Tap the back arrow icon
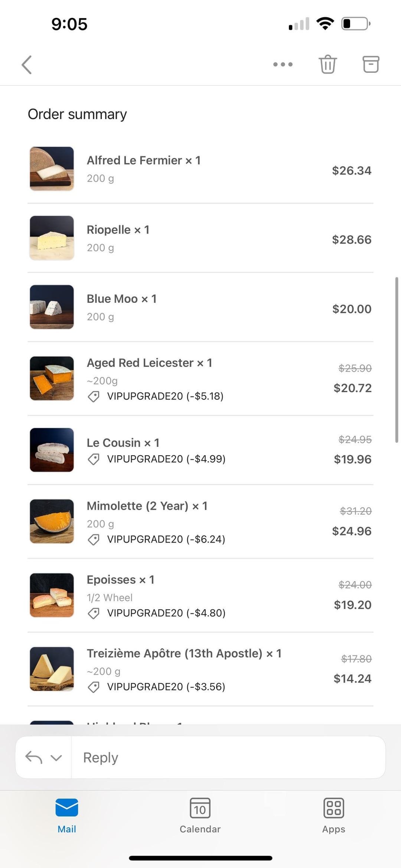The width and height of the screenshot is (401, 868). [x=27, y=65]
